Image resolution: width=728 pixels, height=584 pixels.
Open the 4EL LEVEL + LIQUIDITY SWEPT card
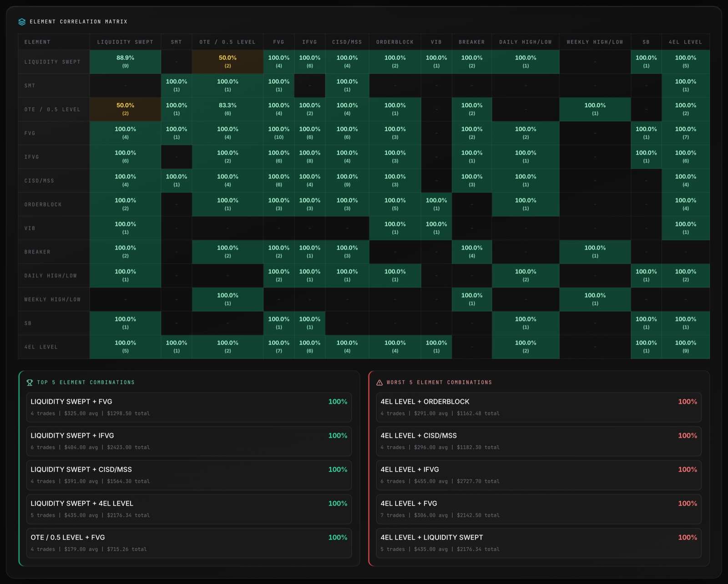(x=539, y=543)
